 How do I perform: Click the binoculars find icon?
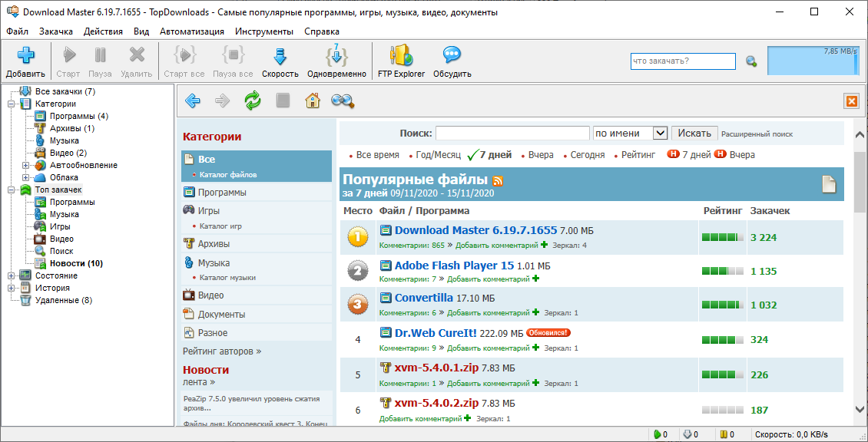(x=343, y=101)
